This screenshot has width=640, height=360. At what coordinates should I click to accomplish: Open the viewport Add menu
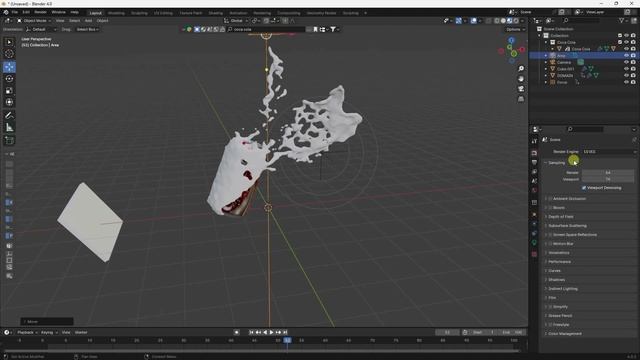(x=88, y=21)
